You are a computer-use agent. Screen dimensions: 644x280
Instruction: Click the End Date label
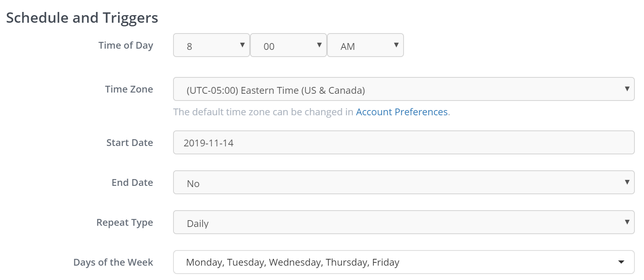[132, 183]
